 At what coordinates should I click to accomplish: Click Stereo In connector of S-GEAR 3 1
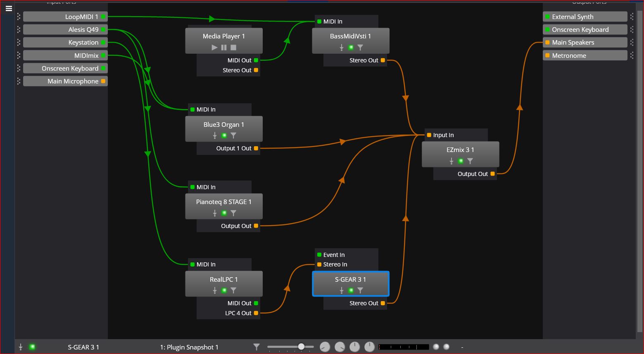click(x=319, y=264)
